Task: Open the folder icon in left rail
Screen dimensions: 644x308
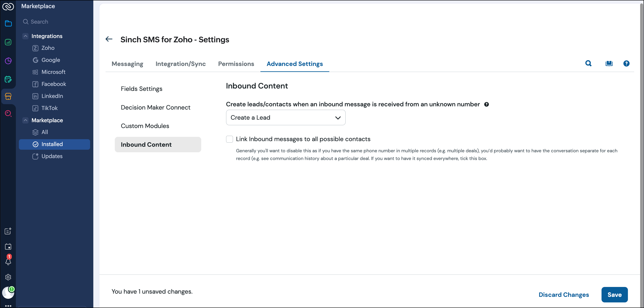Action: pos(8,24)
